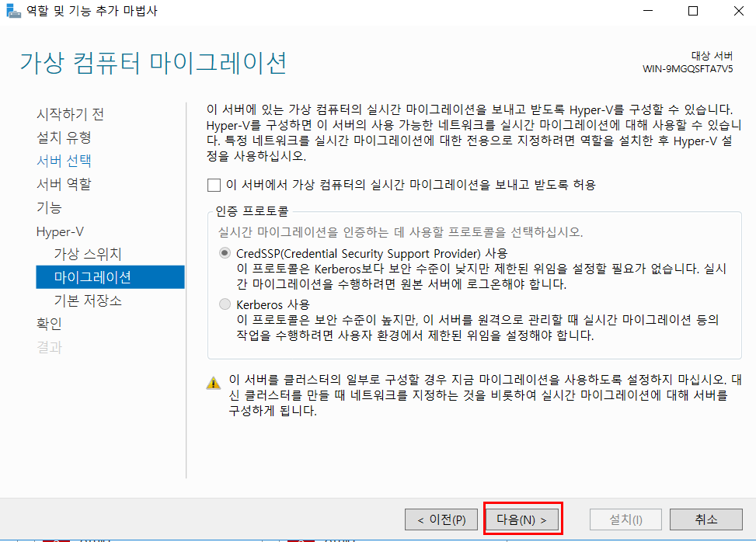Enable live migration checkbox for this server
756x542 pixels.
pyautogui.click(x=214, y=185)
